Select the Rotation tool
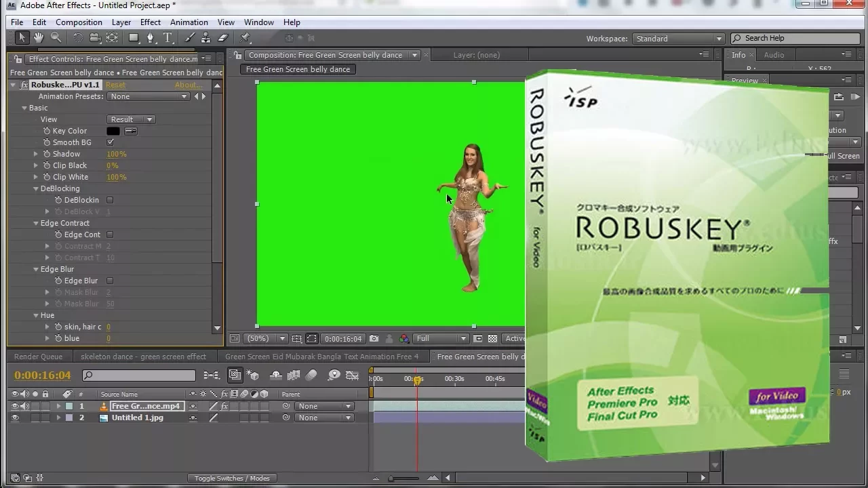Viewport: 868px width, 488px height. pyautogui.click(x=78, y=38)
